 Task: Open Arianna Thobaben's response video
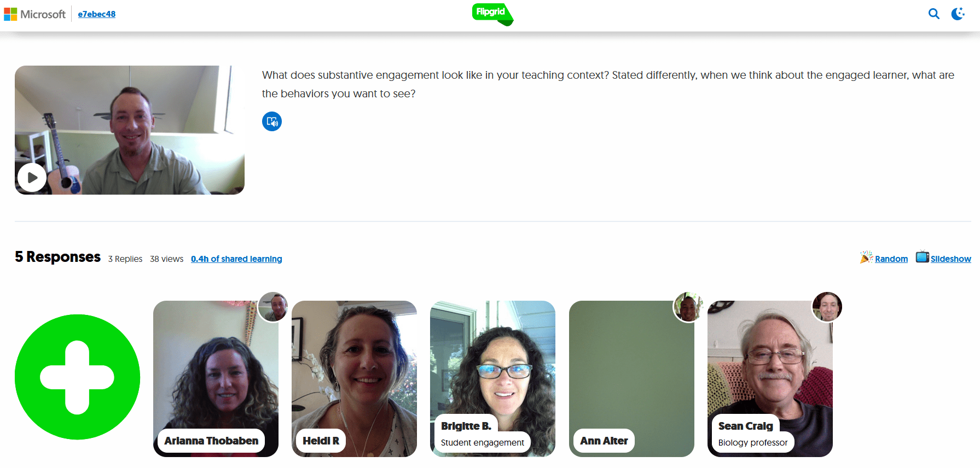pyautogui.click(x=216, y=379)
